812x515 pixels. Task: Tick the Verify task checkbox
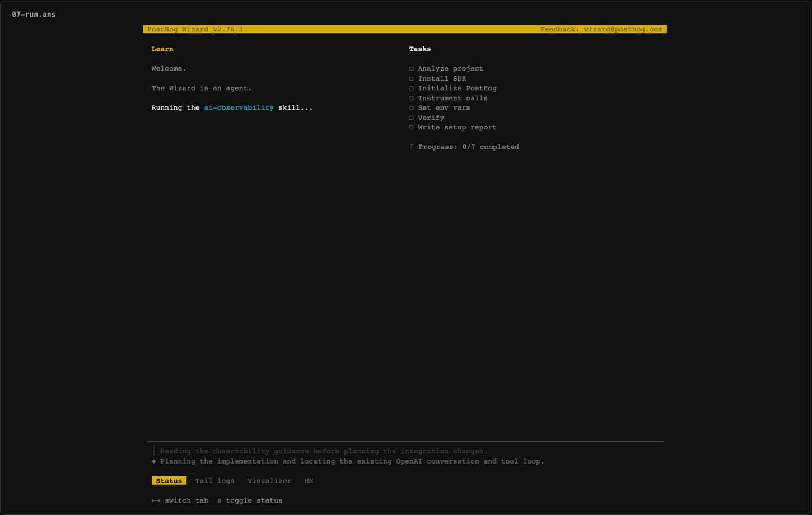coord(412,118)
